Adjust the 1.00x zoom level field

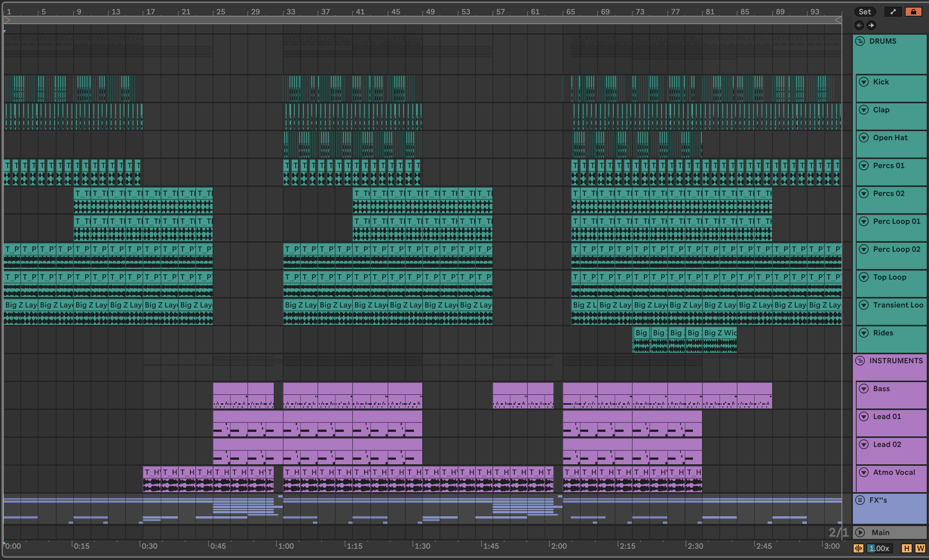(879, 548)
